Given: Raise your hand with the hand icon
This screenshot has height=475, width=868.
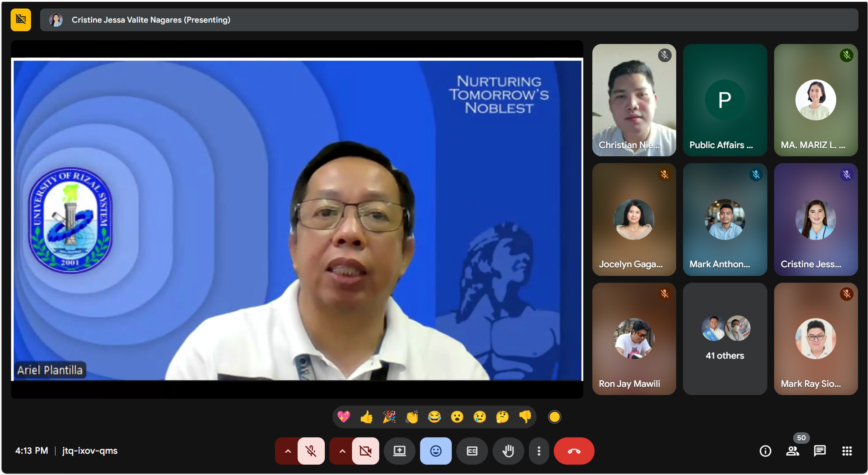Looking at the screenshot, I should pyautogui.click(x=508, y=451).
